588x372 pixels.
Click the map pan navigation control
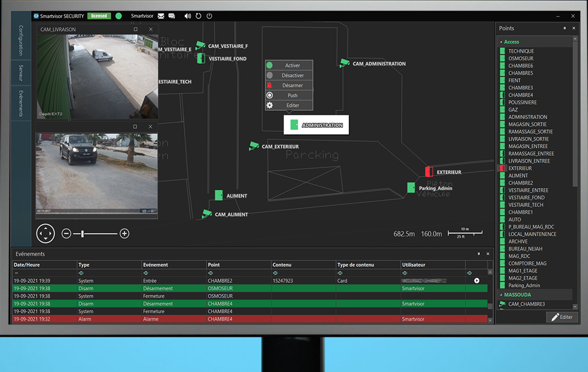[x=45, y=233]
